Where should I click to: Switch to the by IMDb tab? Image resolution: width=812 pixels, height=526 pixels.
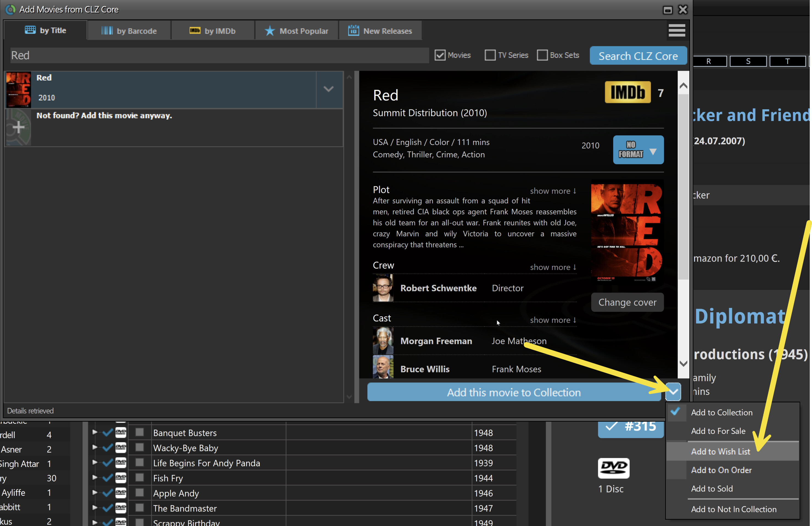click(x=212, y=31)
